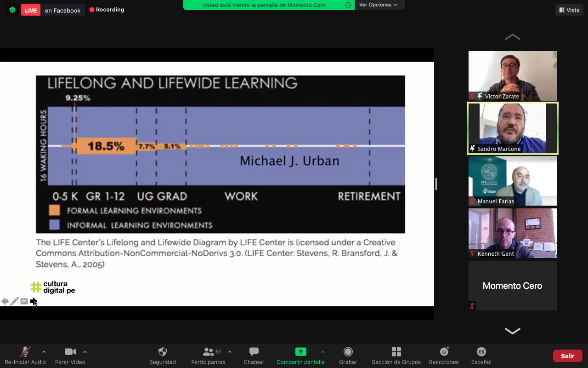Expand video options arrow beside camera
This screenshot has width=588, height=368.
tap(85, 352)
